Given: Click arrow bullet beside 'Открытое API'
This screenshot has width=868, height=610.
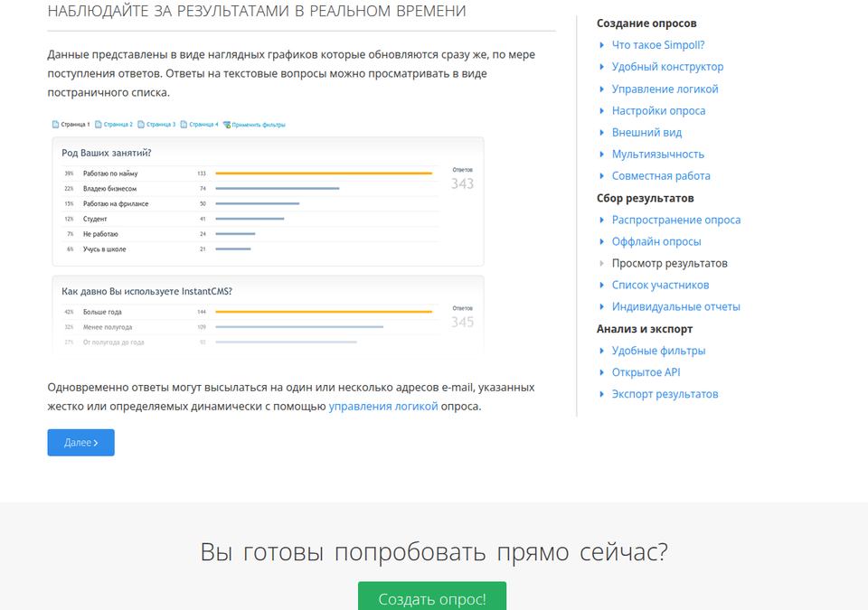Looking at the screenshot, I should 602,372.
